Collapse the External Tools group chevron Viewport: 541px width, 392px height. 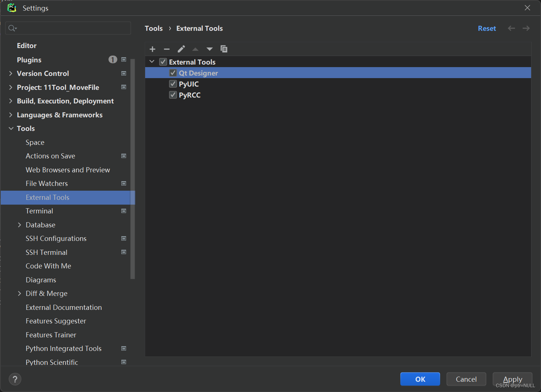coord(152,62)
